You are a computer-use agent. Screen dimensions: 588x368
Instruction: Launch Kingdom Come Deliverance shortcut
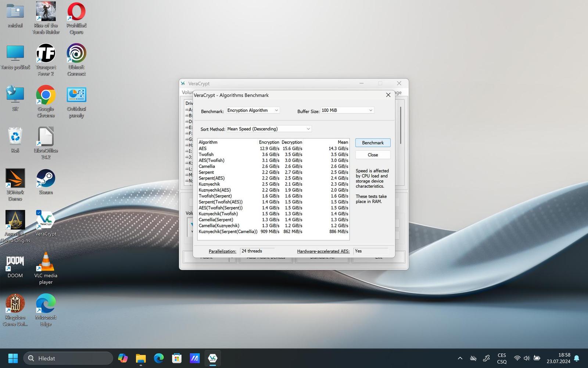(x=15, y=310)
